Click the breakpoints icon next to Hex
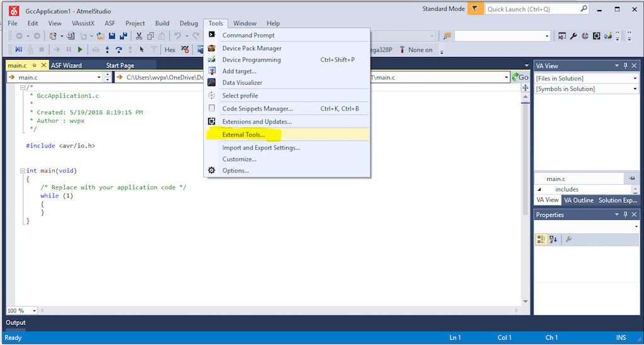Image resolution: width=644 pixels, height=345 pixels. [x=186, y=50]
